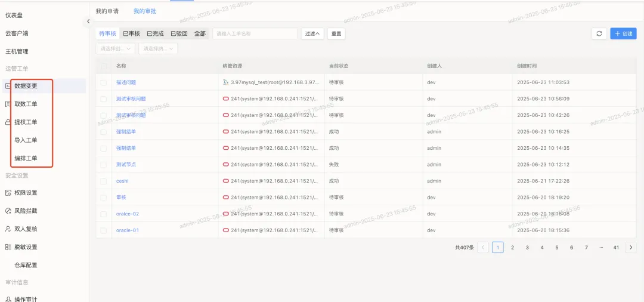This screenshot has height=302, width=644.
Task: Click the Oracle icon in the oracle-01 row
Action: point(225,230)
